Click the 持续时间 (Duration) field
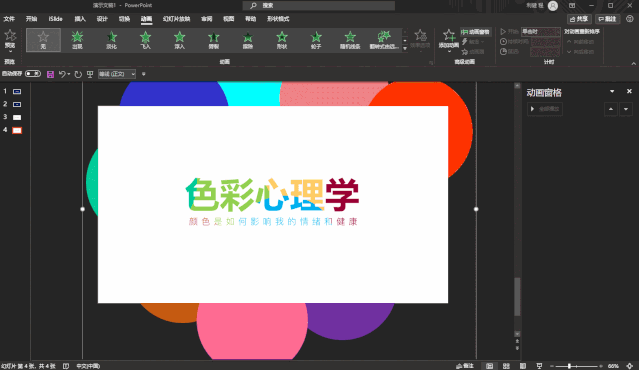The height and width of the screenshot is (370, 639). [545, 42]
